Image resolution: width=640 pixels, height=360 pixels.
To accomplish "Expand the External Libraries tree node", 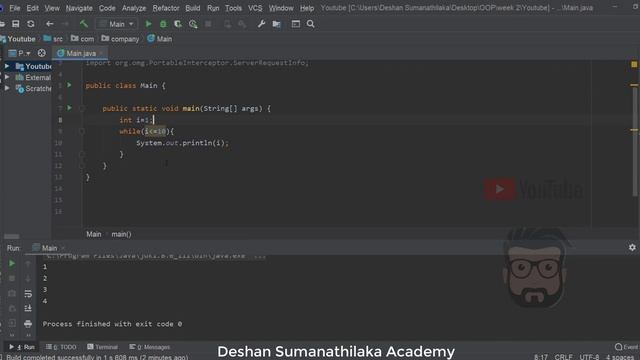I will point(7,77).
